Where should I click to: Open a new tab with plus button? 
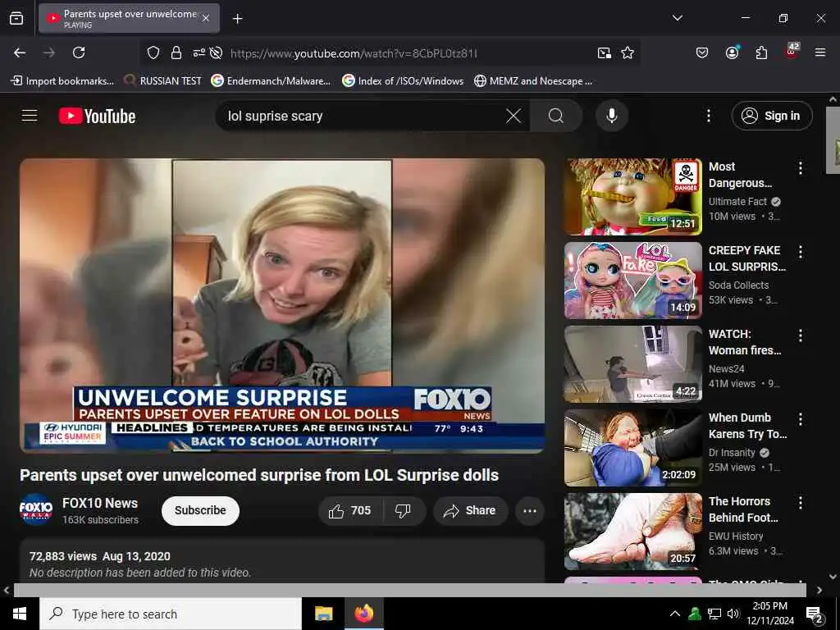(237, 19)
